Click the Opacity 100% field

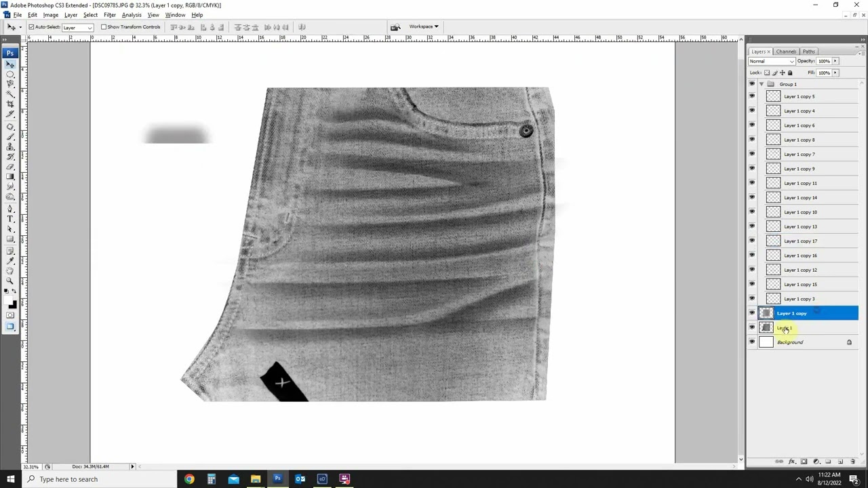[x=824, y=61]
